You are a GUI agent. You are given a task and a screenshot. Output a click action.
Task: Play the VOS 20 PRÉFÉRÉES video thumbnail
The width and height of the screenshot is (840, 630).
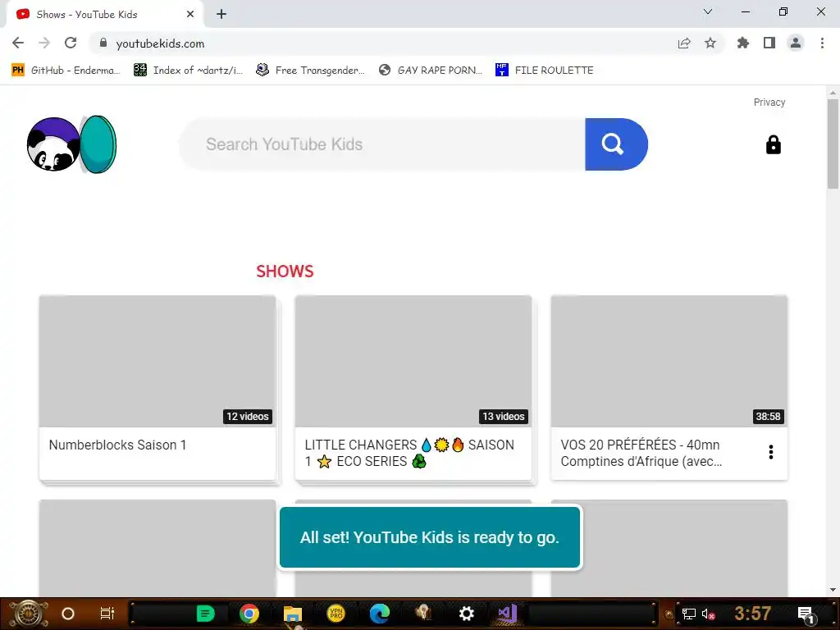[669, 361]
